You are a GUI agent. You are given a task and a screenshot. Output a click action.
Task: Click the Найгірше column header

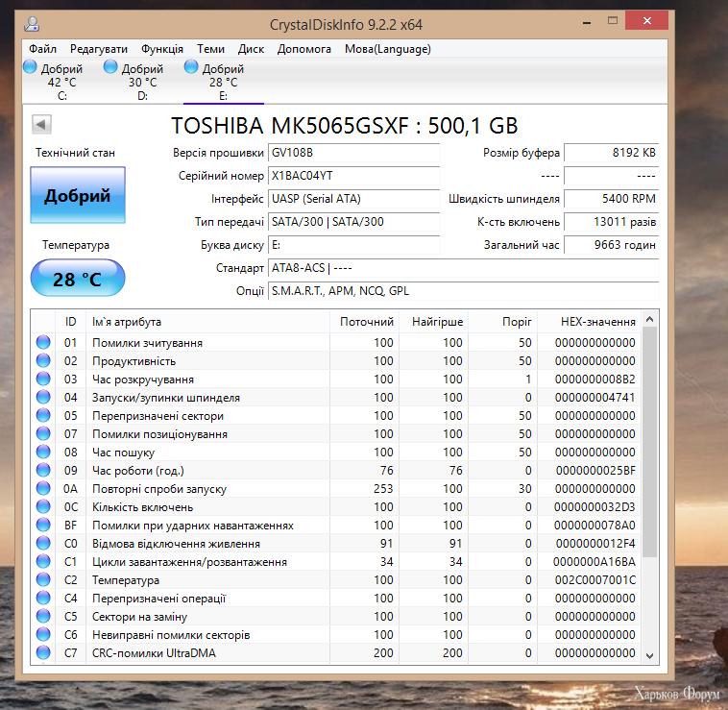(x=434, y=321)
